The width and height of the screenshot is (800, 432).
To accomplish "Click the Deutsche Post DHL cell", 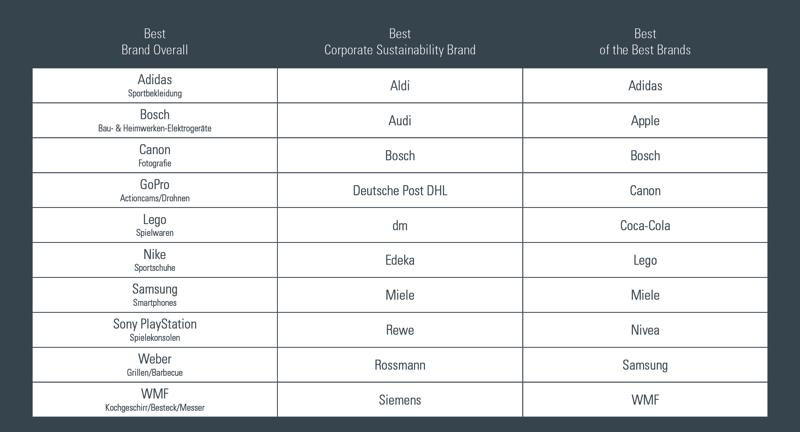I will pos(400,190).
